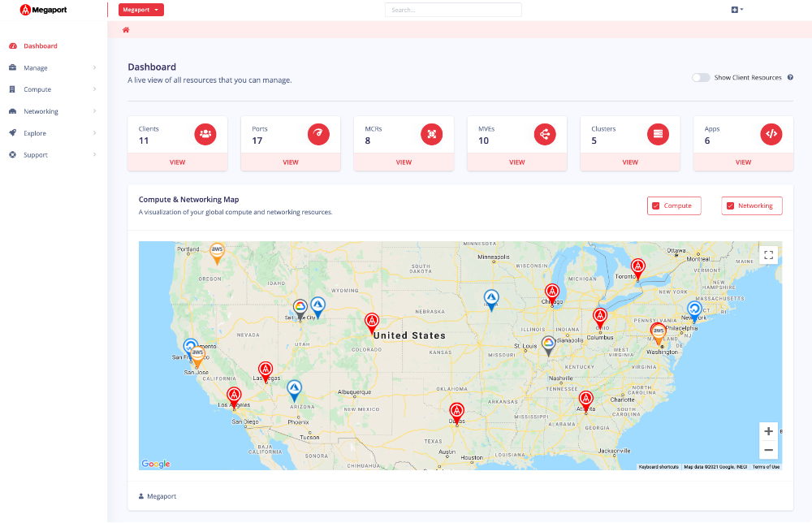
Task: Open the Support menu label
Action: (x=36, y=155)
